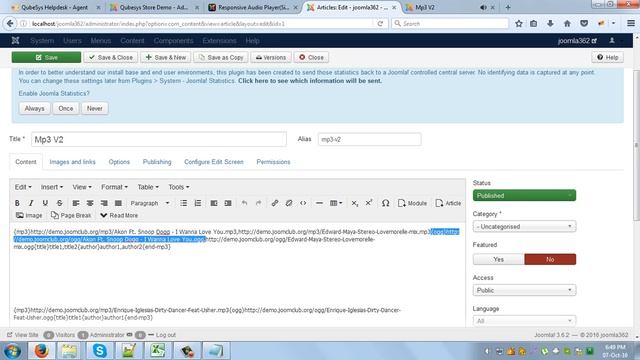Click the Article insert button
This screenshot has height=360, width=640.
coord(448,203)
